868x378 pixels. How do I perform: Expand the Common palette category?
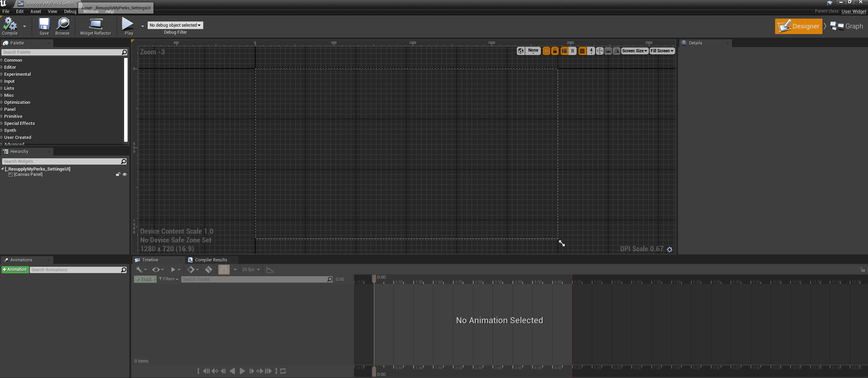pyautogui.click(x=13, y=60)
